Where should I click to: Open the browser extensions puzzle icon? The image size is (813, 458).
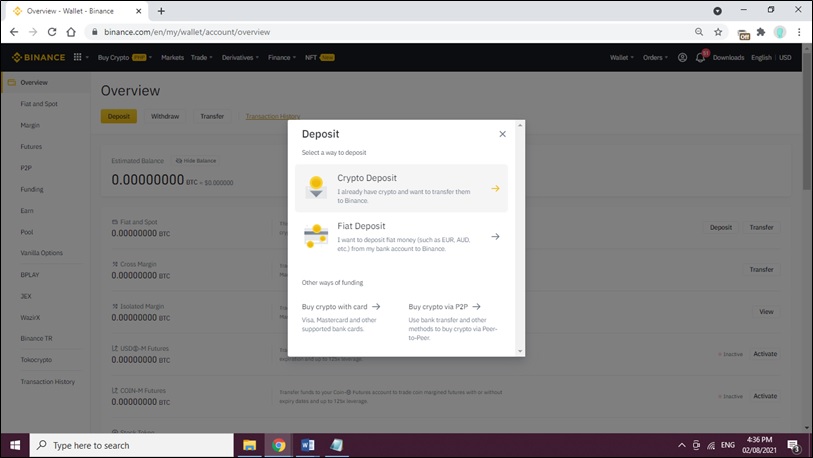761,32
